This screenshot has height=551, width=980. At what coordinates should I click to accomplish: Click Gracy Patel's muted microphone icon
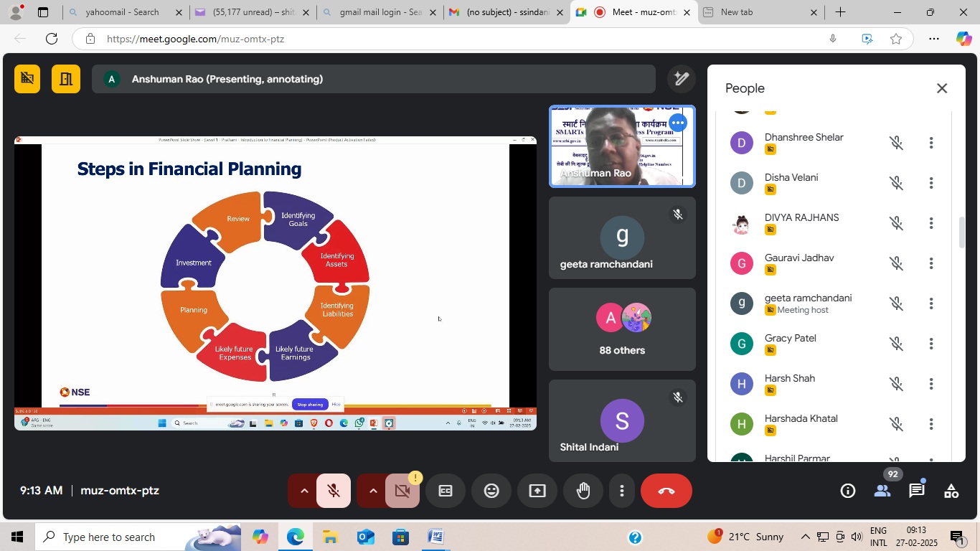point(896,344)
